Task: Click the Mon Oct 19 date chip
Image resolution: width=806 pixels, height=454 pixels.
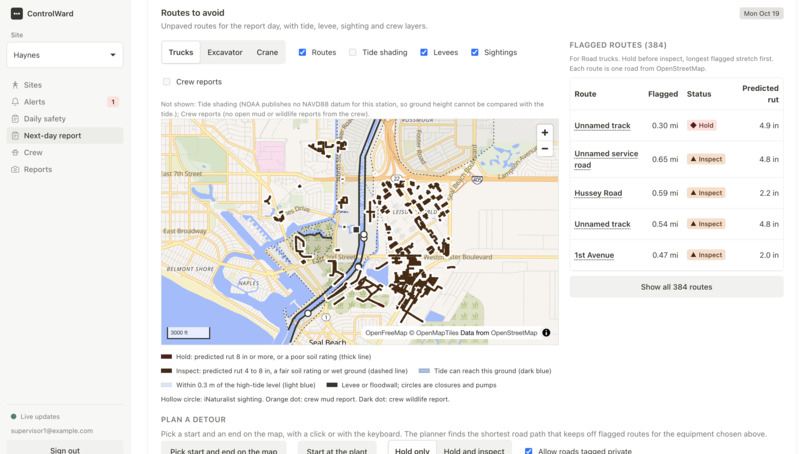Action: point(761,13)
